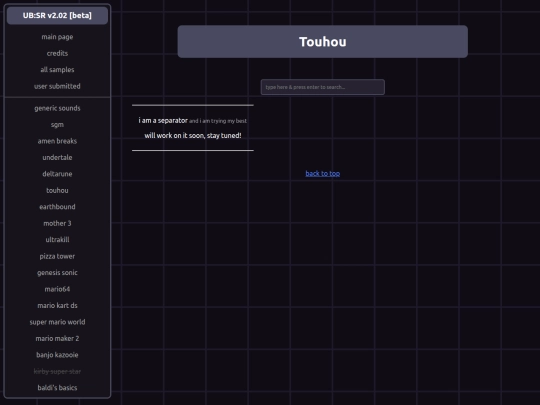Browse super mario world samples
The height and width of the screenshot is (405, 540).
(x=57, y=322)
